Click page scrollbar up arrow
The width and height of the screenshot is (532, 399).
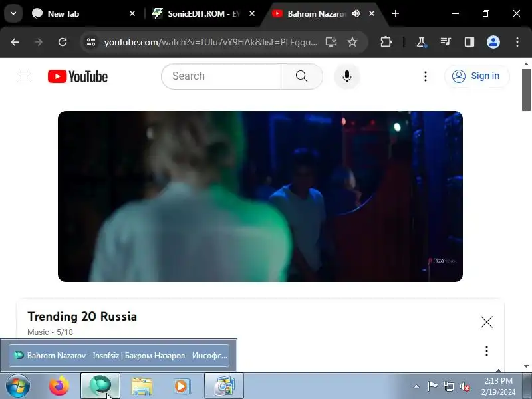coord(526,64)
